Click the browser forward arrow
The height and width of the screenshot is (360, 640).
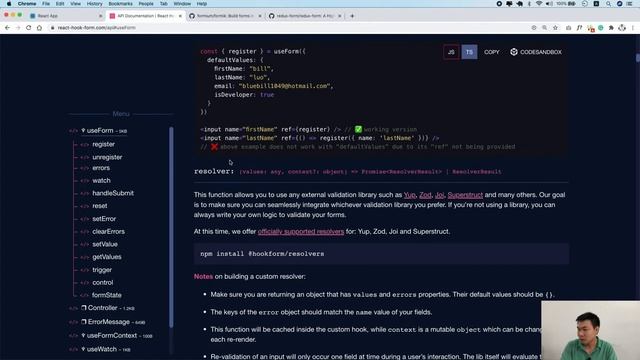point(18,28)
